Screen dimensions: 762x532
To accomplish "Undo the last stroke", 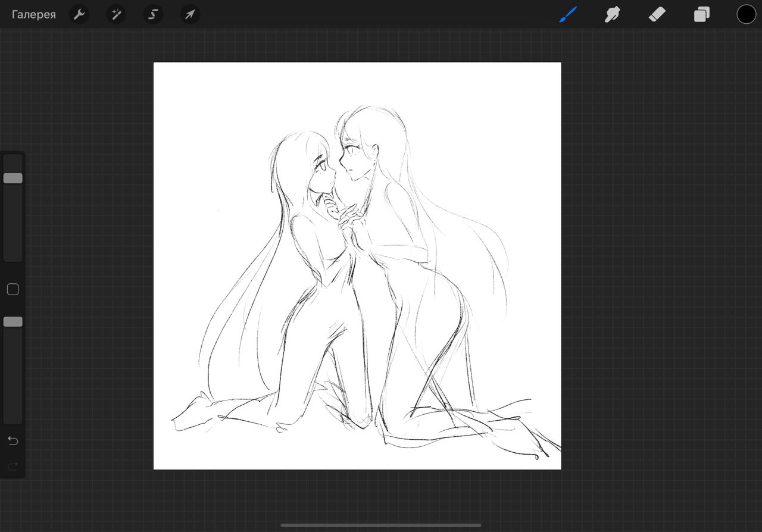I will tap(13, 441).
